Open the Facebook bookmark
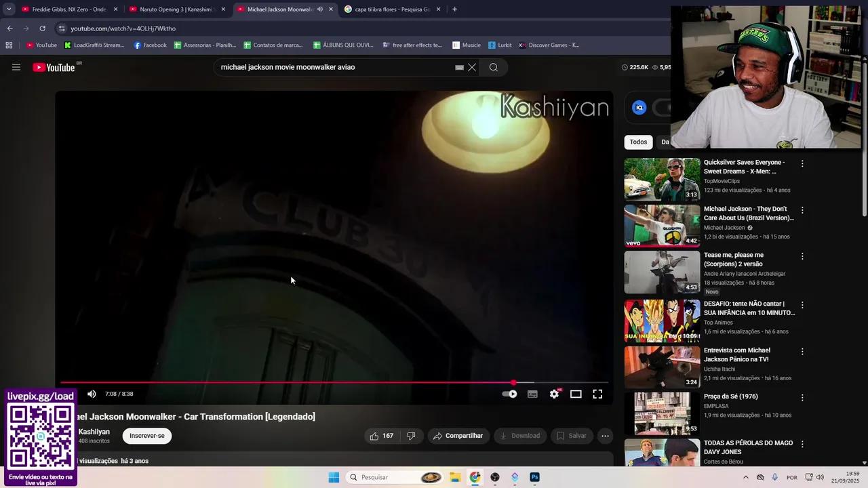868x488 pixels. (x=150, y=45)
